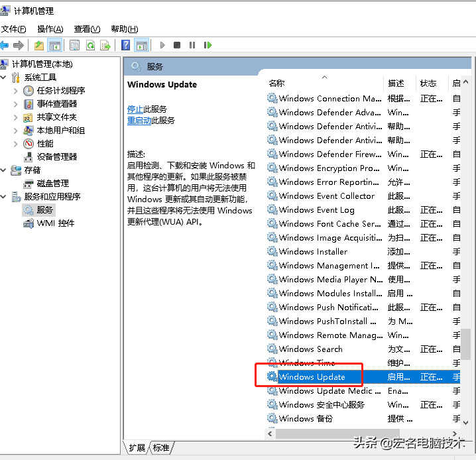Select 事件查看器 tree item
This screenshot has height=460, width=476.
pyautogui.click(x=57, y=104)
